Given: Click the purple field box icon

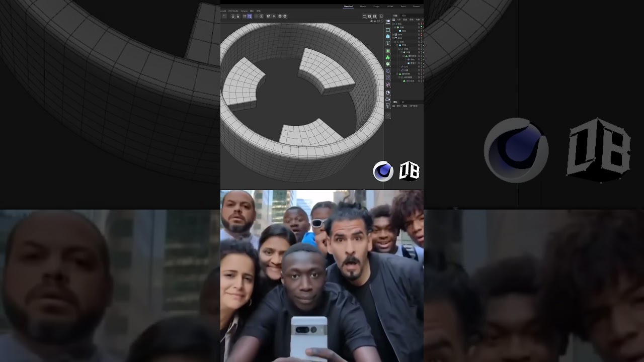Looking at the screenshot, I should coord(388,77).
